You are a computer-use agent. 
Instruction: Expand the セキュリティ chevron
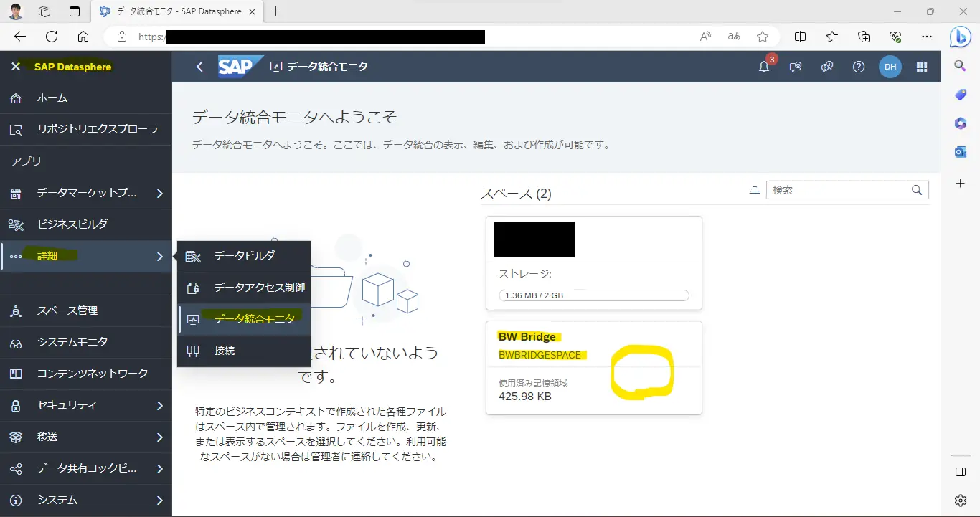(159, 406)
